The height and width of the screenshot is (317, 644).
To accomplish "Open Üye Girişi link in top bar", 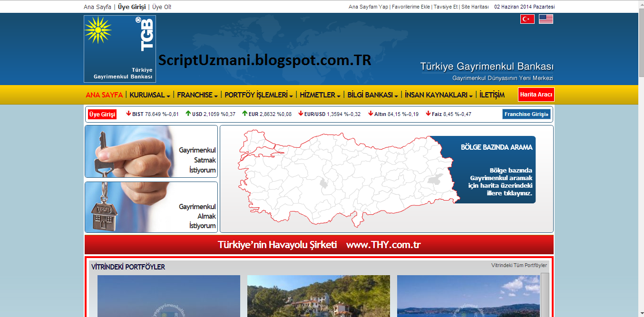I will click(x=132, y=7).
